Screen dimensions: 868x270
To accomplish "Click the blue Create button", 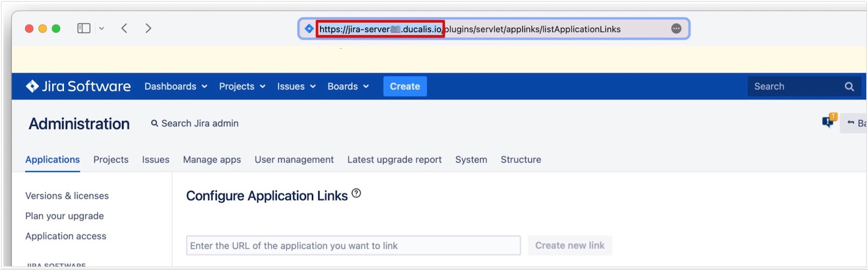I will [x=405, y=86].
